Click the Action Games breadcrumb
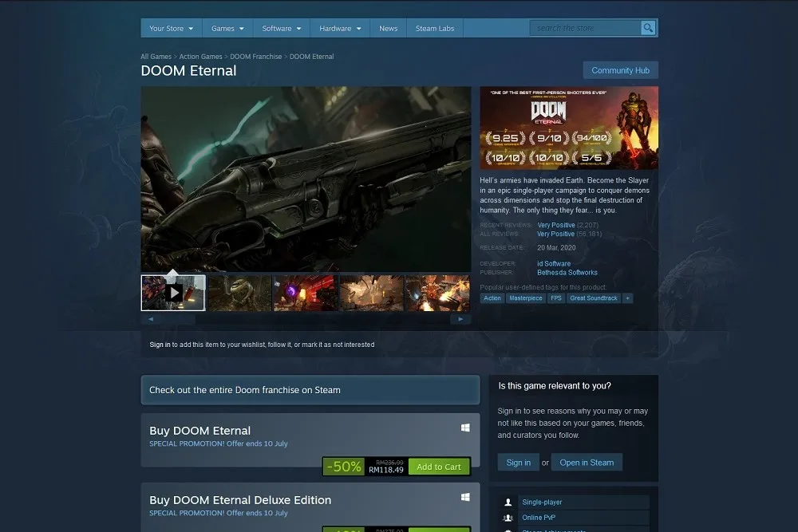 pos(200,57)
